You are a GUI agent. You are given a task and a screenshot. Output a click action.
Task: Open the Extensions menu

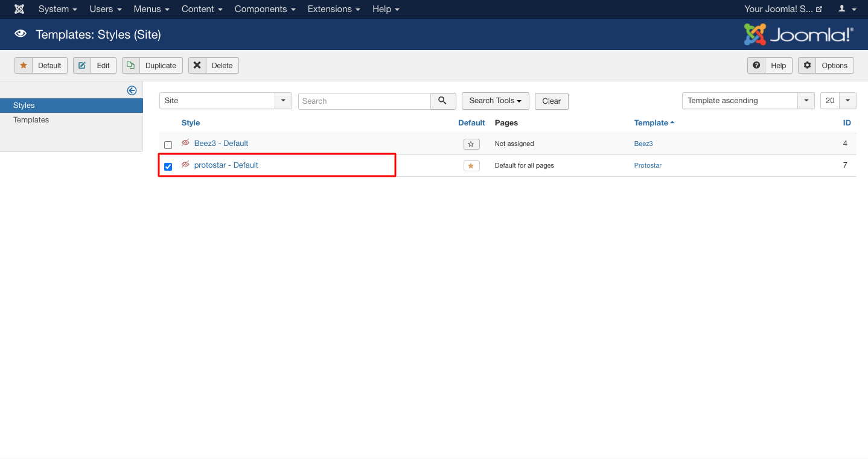(x=334, y=9)
